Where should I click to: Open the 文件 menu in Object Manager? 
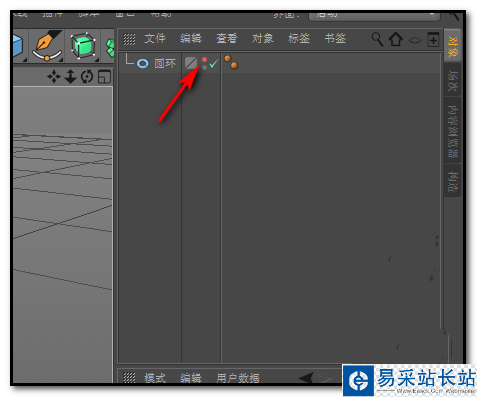[155, 38]
